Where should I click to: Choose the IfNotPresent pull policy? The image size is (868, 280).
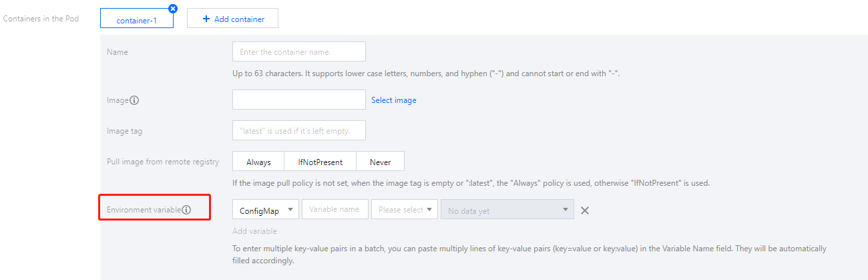(x=320, y=162)
